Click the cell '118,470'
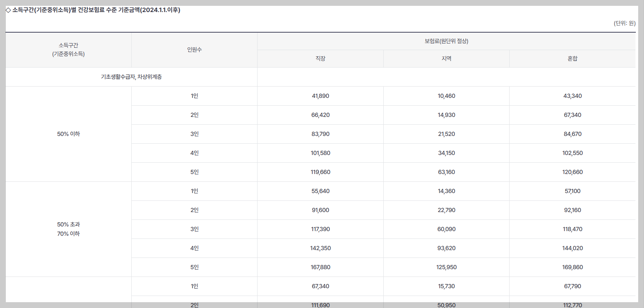644x308 pixels. click(x=573, y=229)
